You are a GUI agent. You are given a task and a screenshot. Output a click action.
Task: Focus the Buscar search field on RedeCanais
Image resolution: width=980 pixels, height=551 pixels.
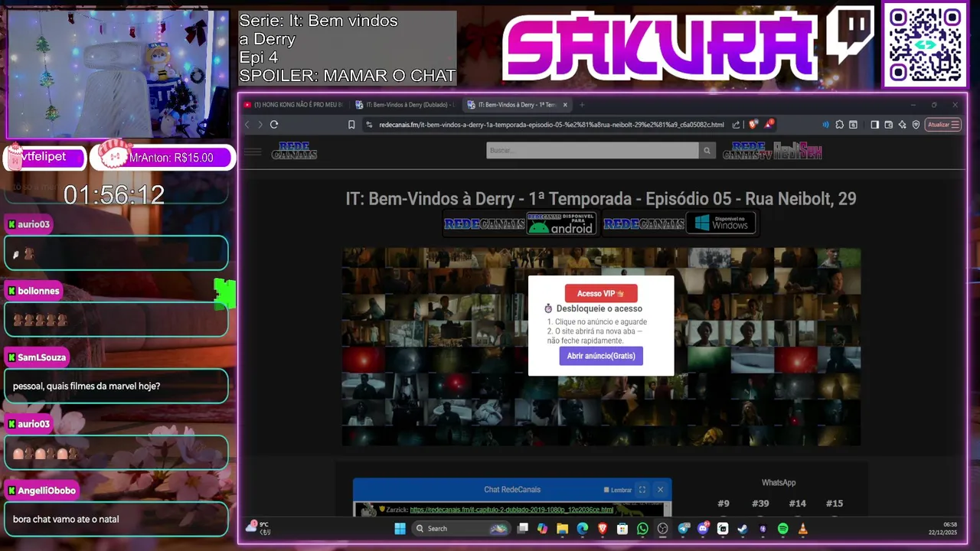tap(593, 151)
